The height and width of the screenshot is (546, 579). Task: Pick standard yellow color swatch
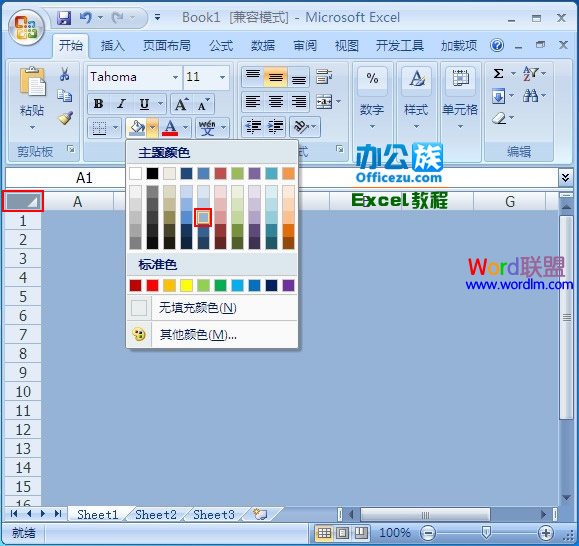(x=186, y=285)
